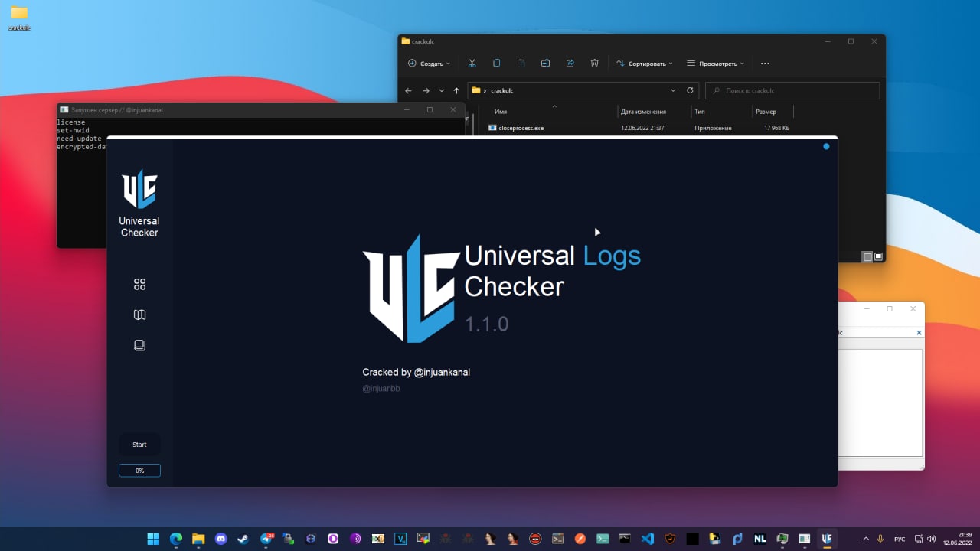Click the blue status dot in Checker window
This screenshot has height=551, width=980.
click(x=826, y=146)
